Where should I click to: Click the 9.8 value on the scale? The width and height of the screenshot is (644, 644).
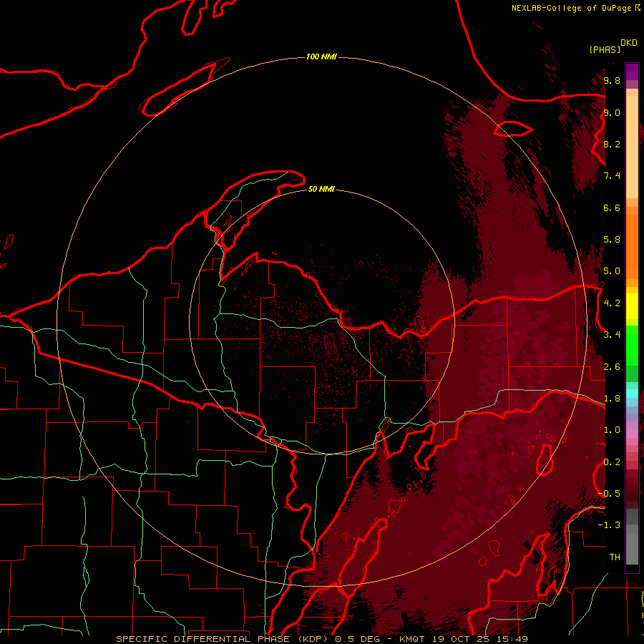[x=612, y=80]
